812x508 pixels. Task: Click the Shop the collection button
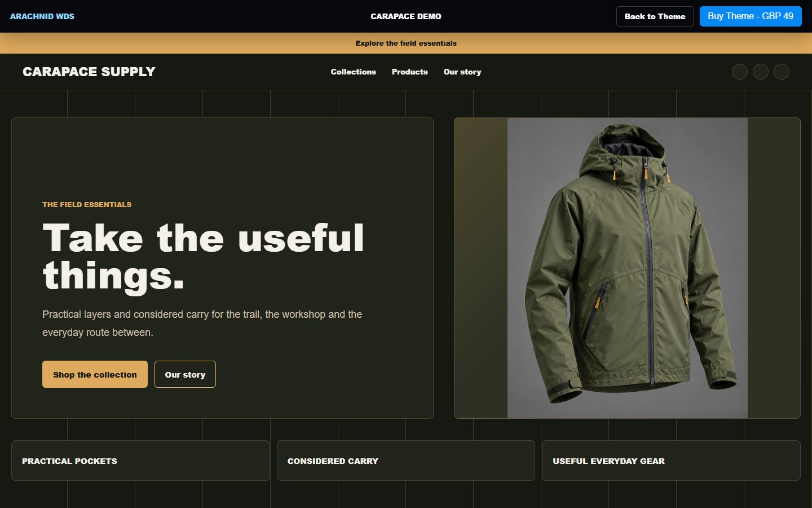[x=95, y=374]
